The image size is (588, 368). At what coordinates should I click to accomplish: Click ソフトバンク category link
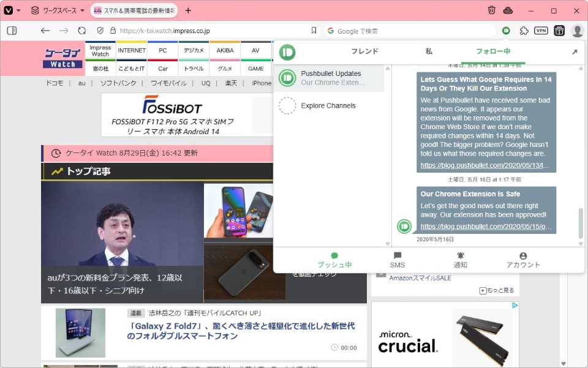pyautogui.click(x=118, y=83)
